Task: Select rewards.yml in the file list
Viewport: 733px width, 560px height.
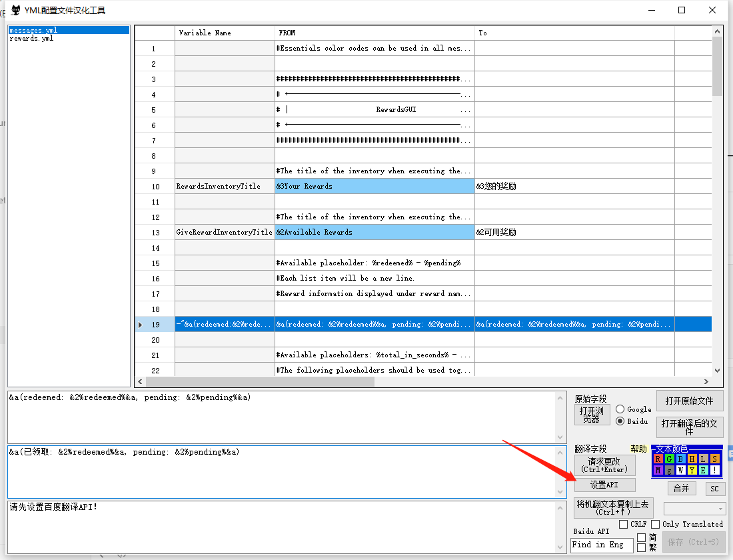Action: pyautogui.click(x=31, y=39)
